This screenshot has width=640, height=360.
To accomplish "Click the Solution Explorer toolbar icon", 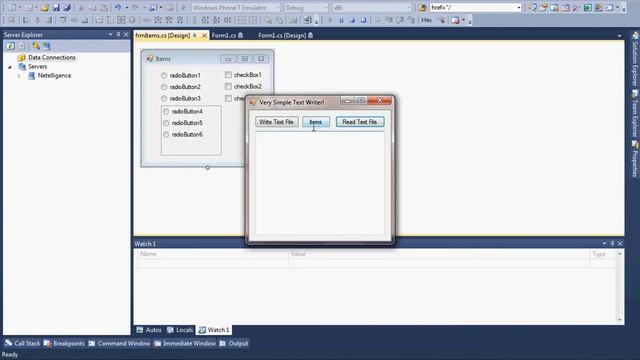I will click(x=532, y=8).
